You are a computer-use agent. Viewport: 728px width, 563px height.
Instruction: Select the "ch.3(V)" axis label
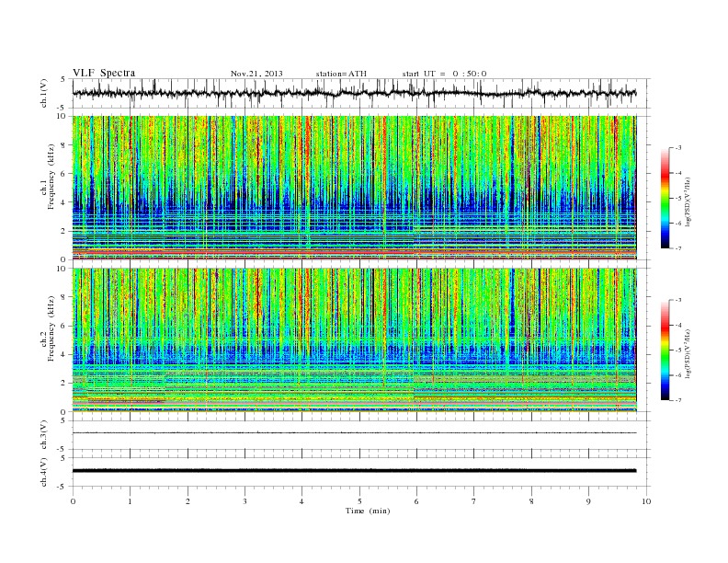(44, 435)
